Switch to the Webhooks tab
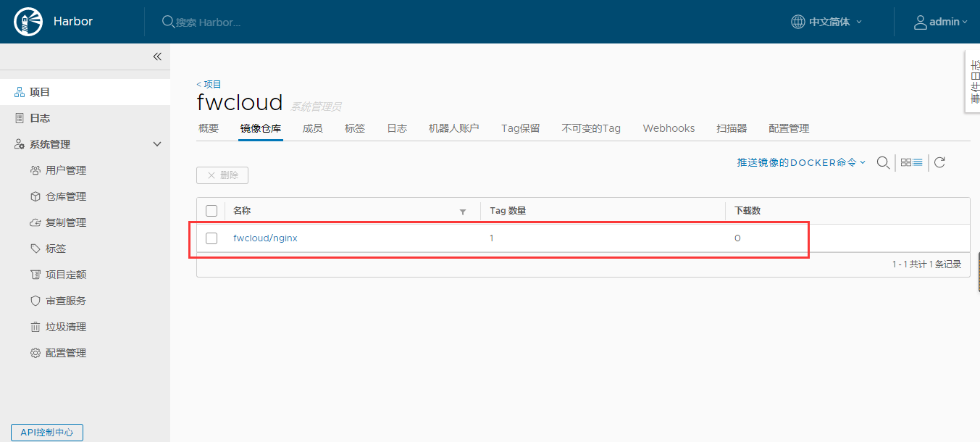The image size is (980, 442). pos(669,128)
